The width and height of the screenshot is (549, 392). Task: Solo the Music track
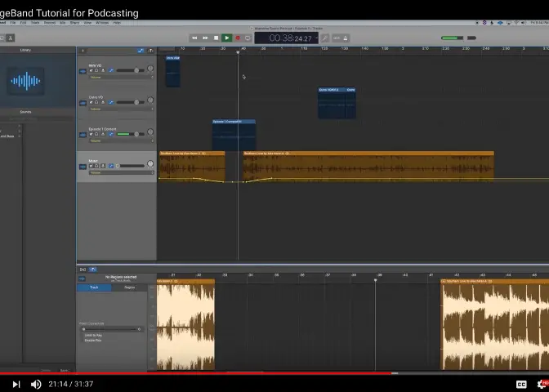[96, 166]
